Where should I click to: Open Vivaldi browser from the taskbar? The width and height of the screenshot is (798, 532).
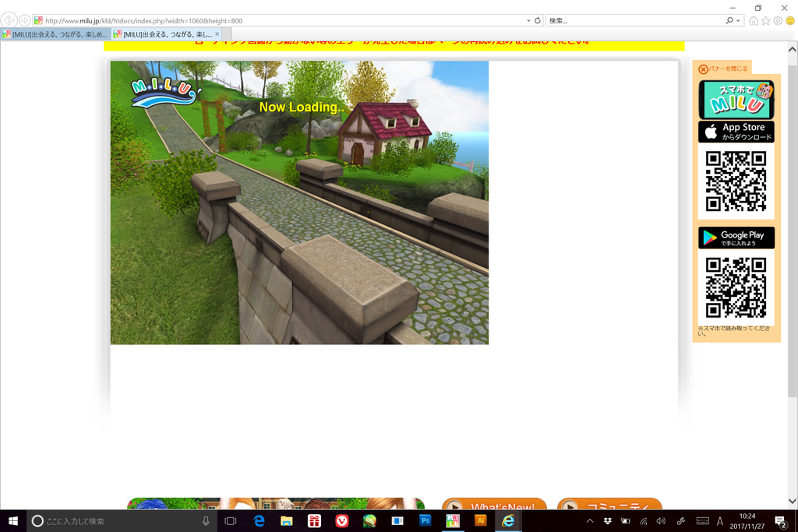coord(341,520)
